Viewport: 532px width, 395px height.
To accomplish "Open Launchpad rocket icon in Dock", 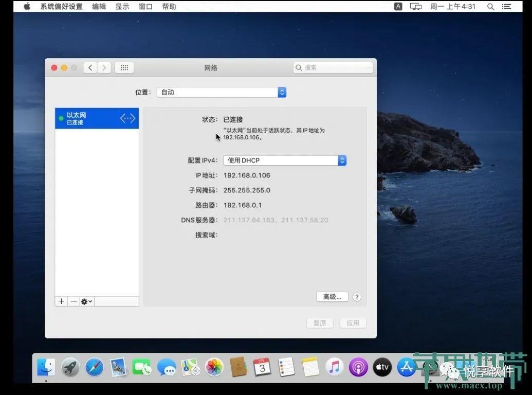I will pyautogui.click(x=70, y=367).
